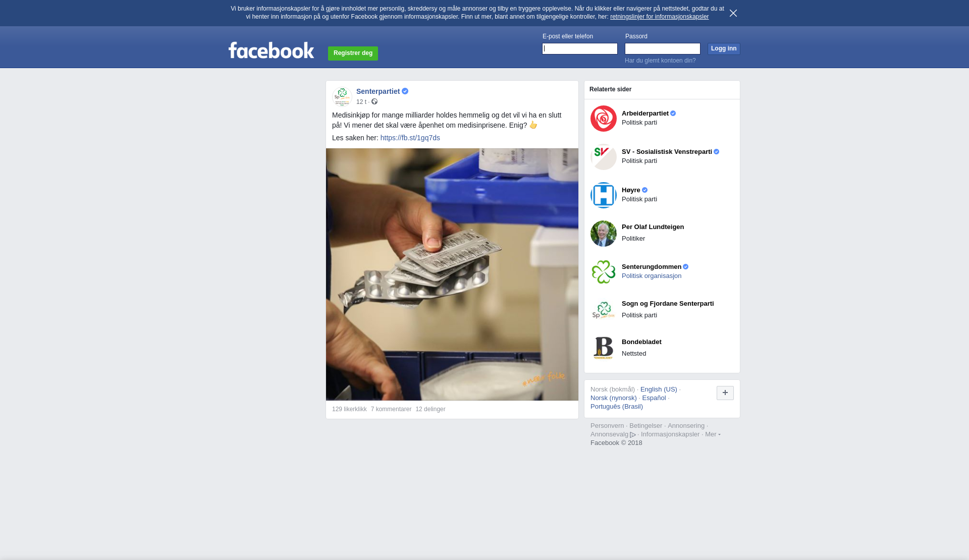Open the Arbeiderpartiet rose logo

pyautogui.click(x=604, y=119)
